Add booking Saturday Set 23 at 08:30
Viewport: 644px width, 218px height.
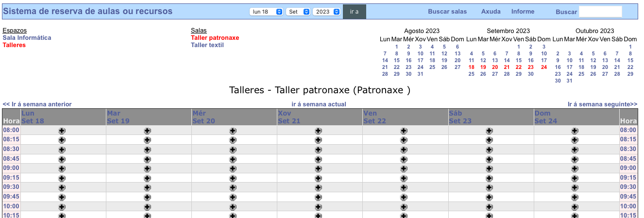click(490, 150)
